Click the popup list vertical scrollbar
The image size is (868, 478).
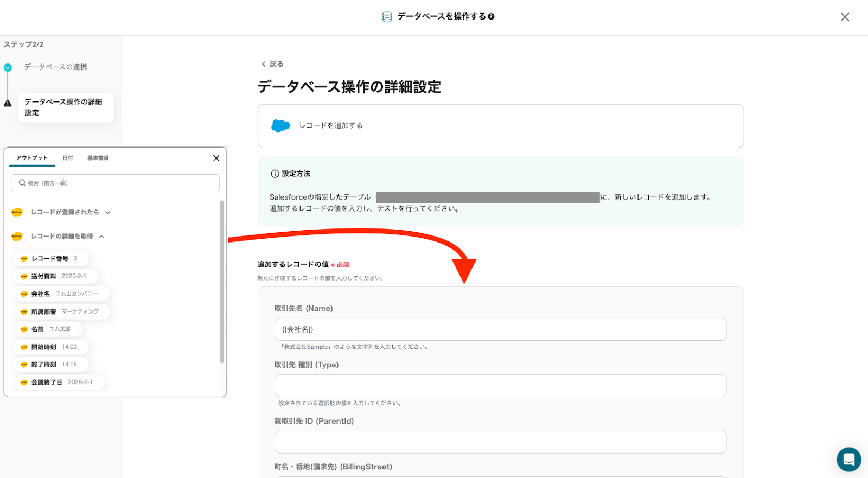point(222,282)
